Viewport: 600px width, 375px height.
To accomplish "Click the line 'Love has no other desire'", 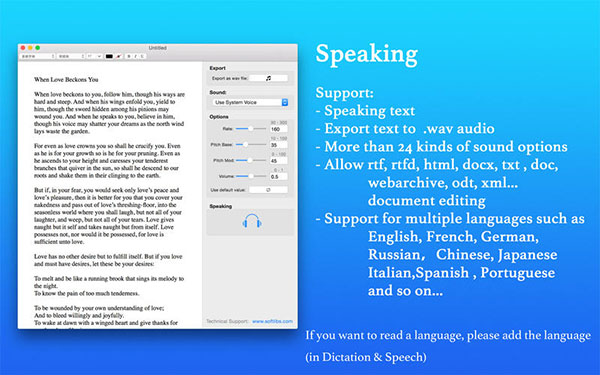I will 108,256.
